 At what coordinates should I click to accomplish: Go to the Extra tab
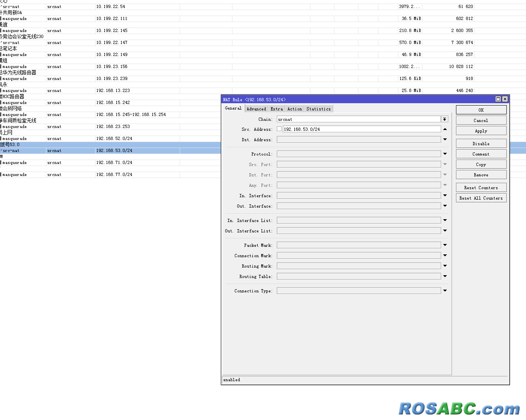tap(276, 109)
